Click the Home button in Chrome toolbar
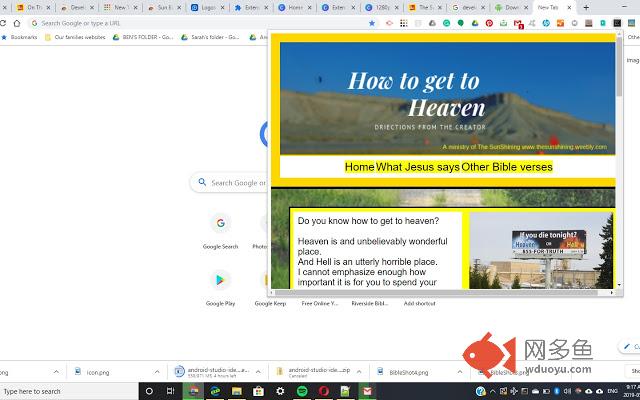 click(17, 23)
